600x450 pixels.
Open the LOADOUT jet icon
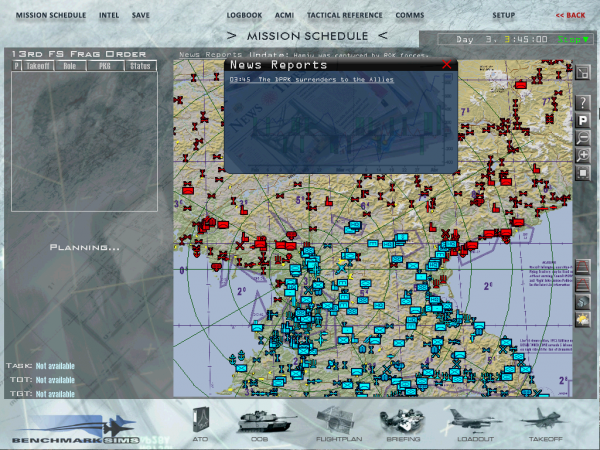[474, 424]
